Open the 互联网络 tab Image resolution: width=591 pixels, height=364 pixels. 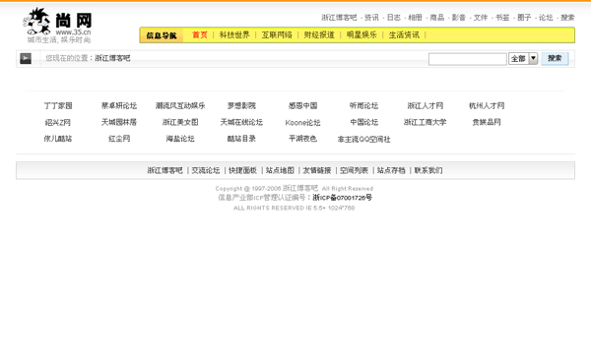277,35
